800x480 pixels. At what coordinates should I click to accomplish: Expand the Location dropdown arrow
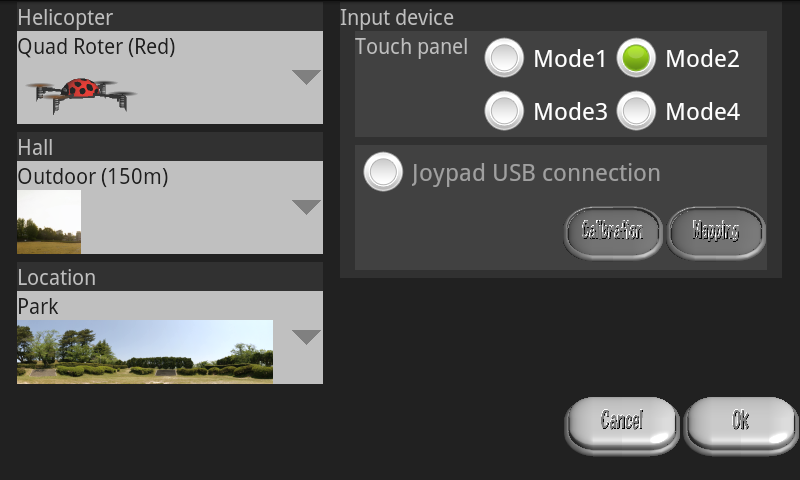[x=305, y=337]
